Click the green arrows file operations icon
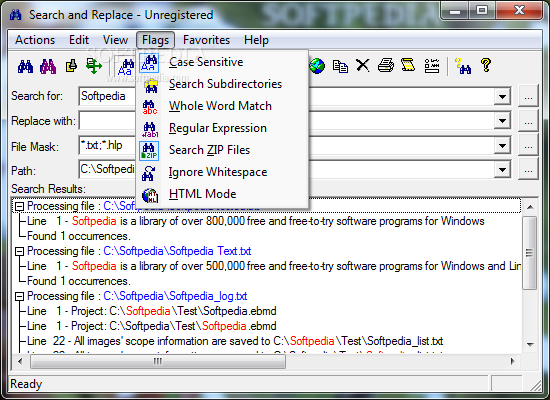 [x=94, y=66]
